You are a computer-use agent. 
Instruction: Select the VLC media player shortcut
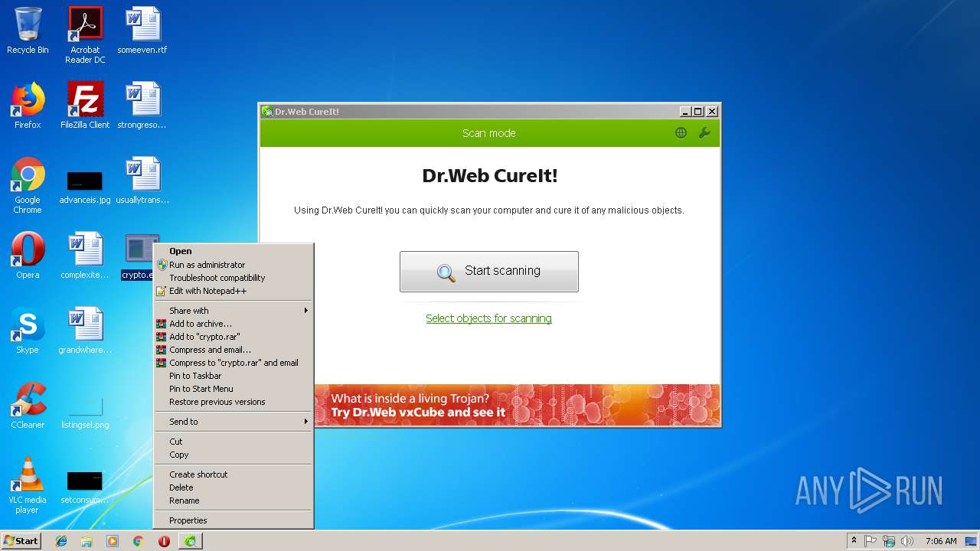tap(28, 485)
